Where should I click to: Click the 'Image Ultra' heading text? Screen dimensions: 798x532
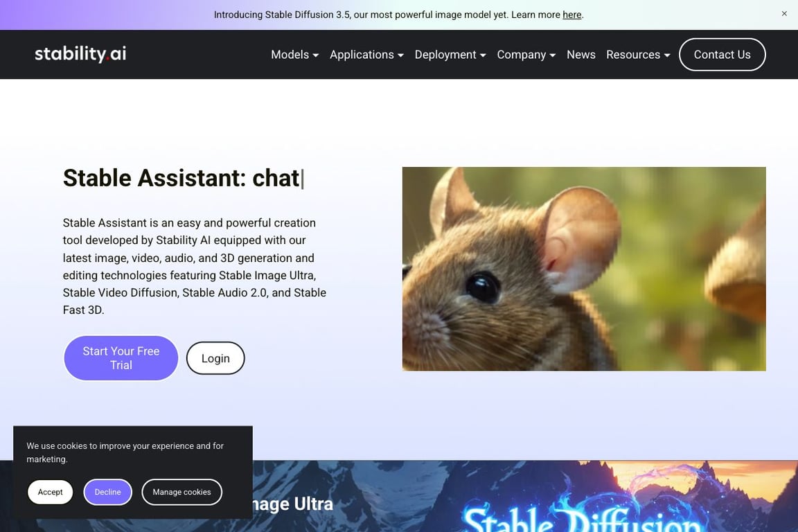pyautogui.click(x=292, y=504)
